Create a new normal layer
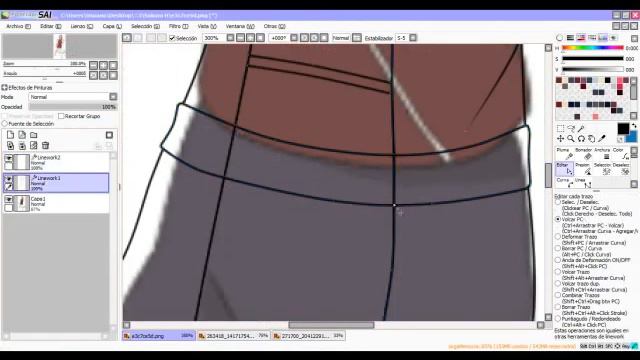The width and height of the screenshot is (640, 360). coord(10,135)
